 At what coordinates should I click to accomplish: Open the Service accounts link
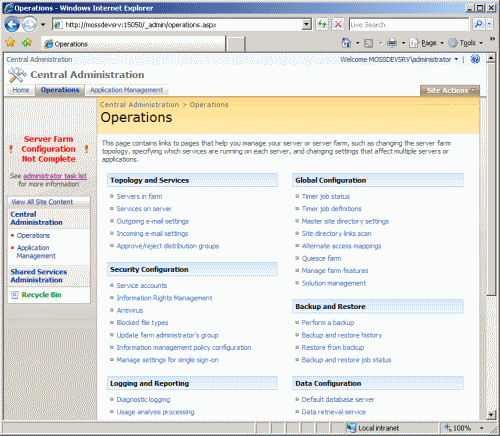point(142,286)
